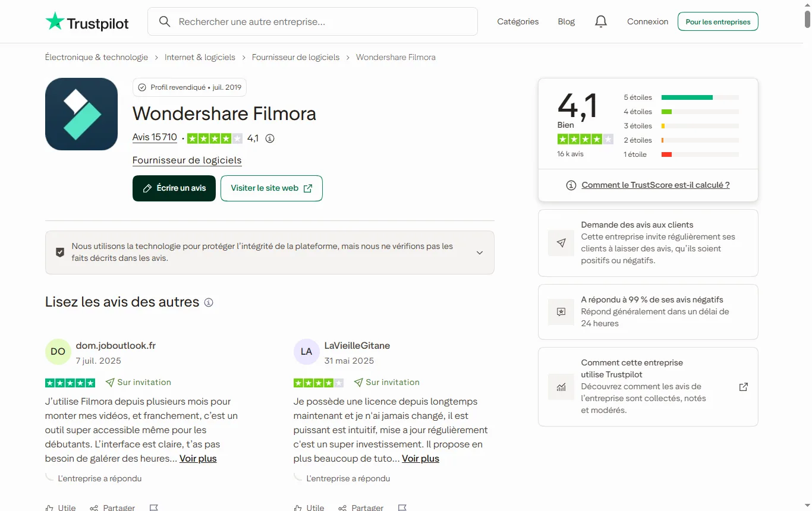Click Connexion in the header
The image size is (812, 511).
click(x=648, y=22)
